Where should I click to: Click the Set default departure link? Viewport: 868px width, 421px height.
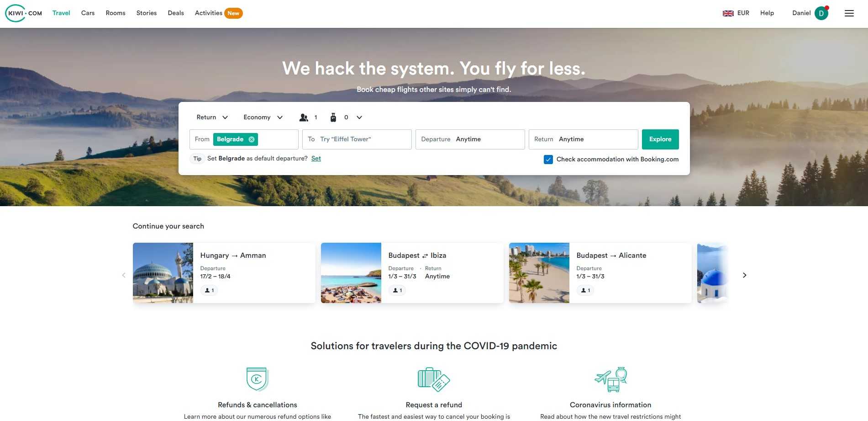(316, 159)
